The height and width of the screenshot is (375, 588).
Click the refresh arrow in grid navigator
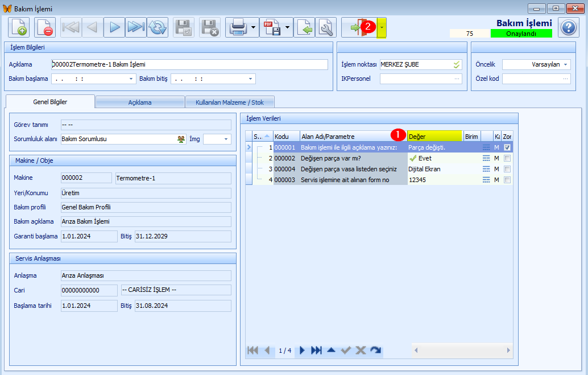point(375,351)
